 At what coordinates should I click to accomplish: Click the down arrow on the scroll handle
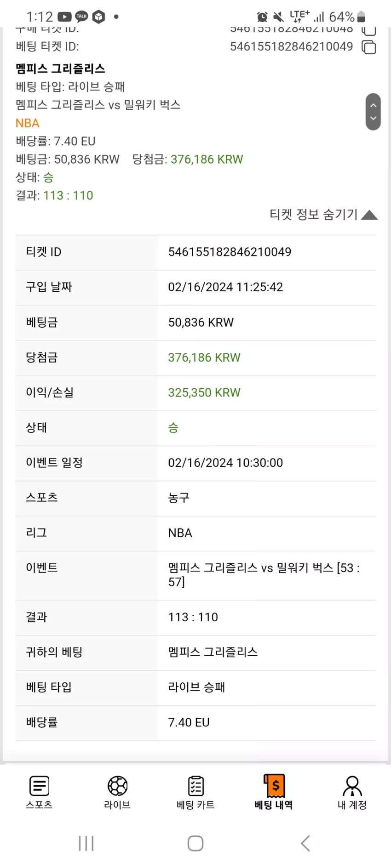pos(373,118)
